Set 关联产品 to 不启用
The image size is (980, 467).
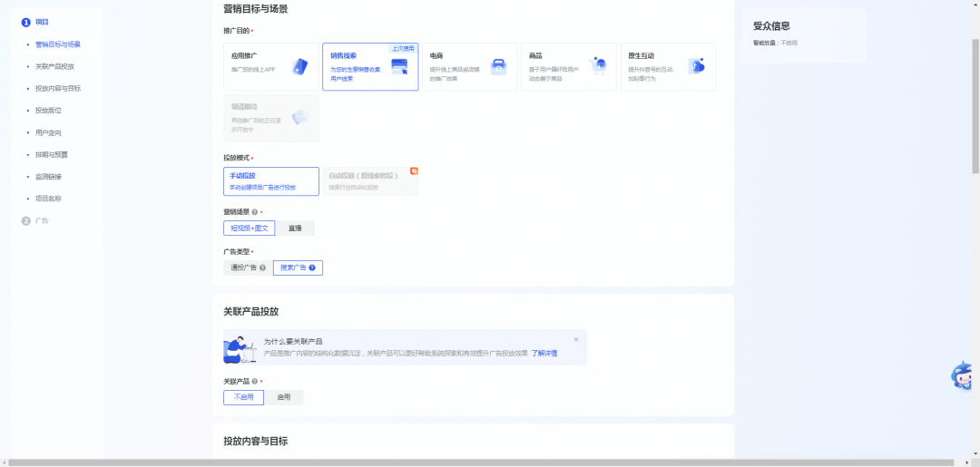pos(244,397)
